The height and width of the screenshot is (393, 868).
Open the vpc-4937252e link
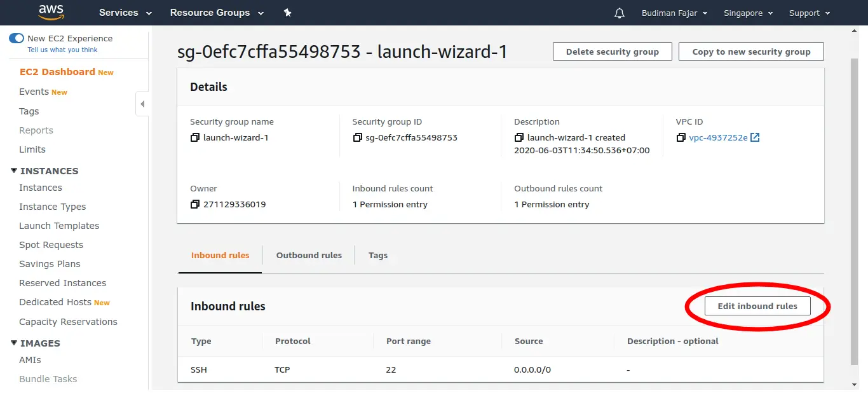[x=718, y=137]
